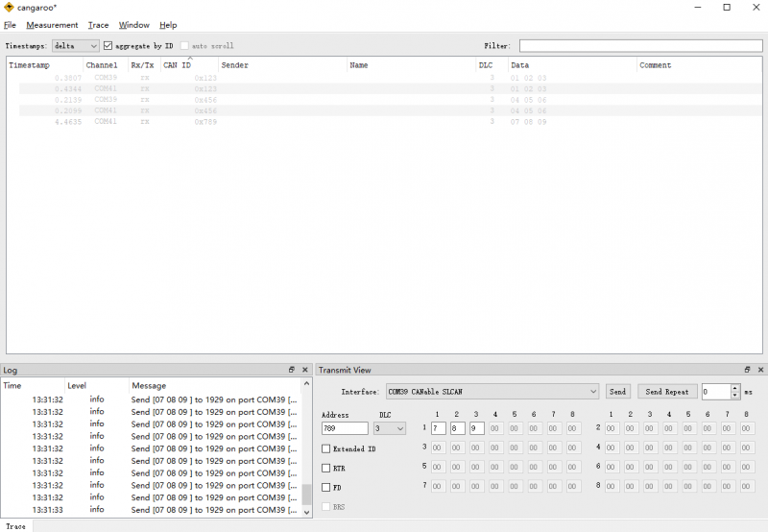Screen dimensions: 768x532
Task: Sort by Channel column header
Action: point(106,65)
